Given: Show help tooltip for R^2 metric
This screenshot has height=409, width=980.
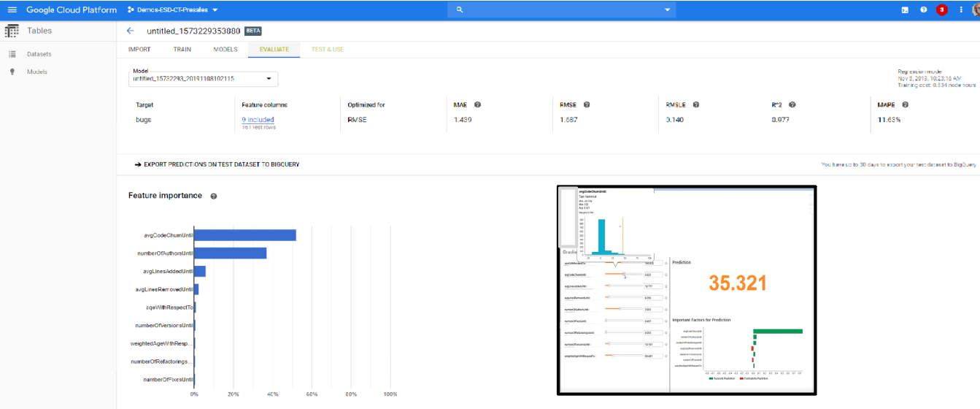Looking at the screenshot, I should coord(792,104).
